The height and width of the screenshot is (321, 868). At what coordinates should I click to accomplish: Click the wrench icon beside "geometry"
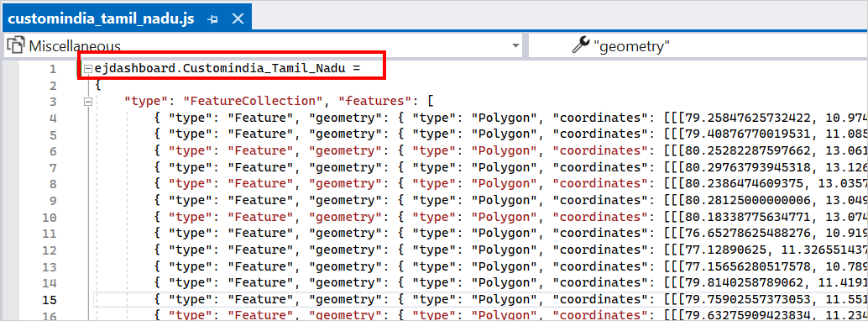point(581,45)
